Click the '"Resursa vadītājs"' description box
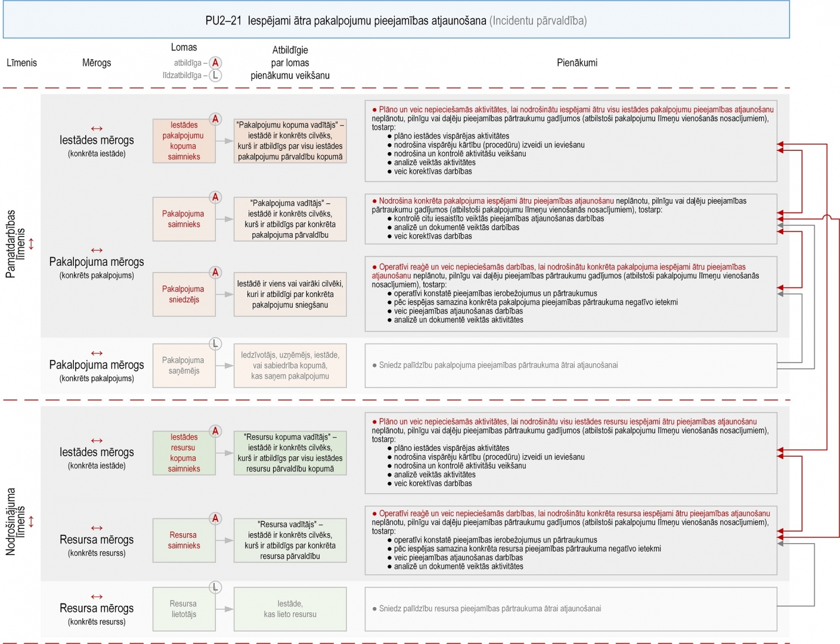The image size is (840, 644). pos(290,541)
